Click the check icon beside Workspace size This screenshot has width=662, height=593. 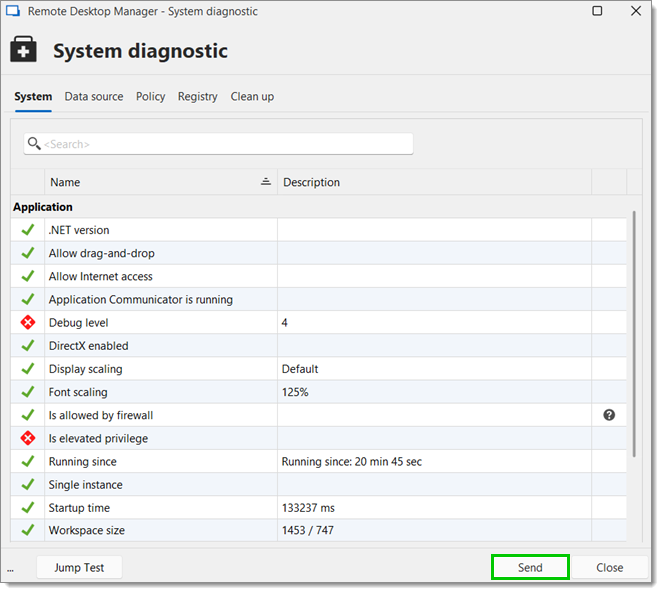coord(28,530)
